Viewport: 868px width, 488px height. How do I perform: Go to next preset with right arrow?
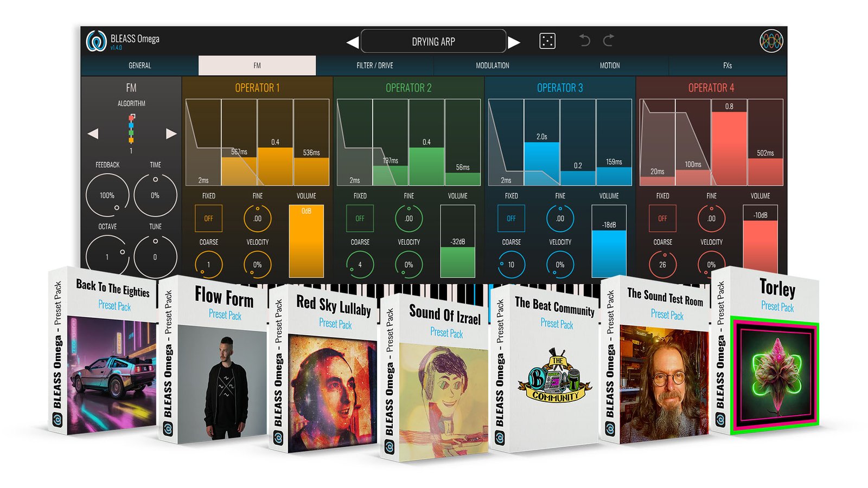[514, 42]
